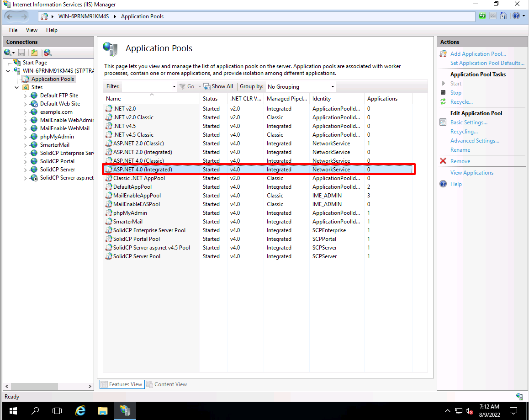The height and width of the screenshot is (420, 529).
Task: Click the taskbar Search magnifier icon
Action: click(35, 411)
